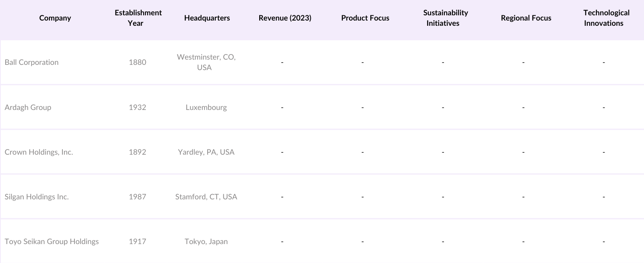Click the Revenue (2023) column header
644x263 pixels.
tap(285, 18)
